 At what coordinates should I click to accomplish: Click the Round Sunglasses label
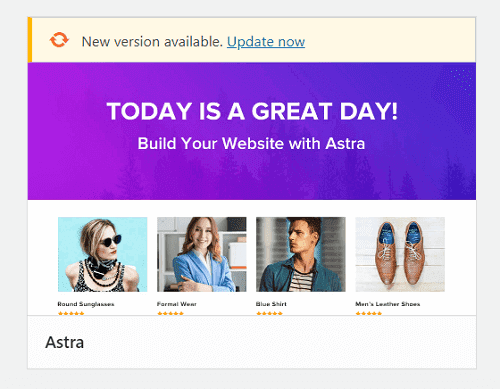(86, 304)
